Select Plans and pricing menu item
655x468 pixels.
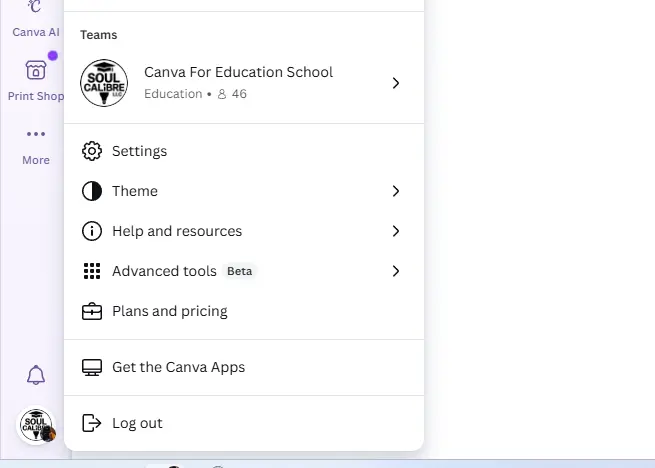tap(244, 311)
